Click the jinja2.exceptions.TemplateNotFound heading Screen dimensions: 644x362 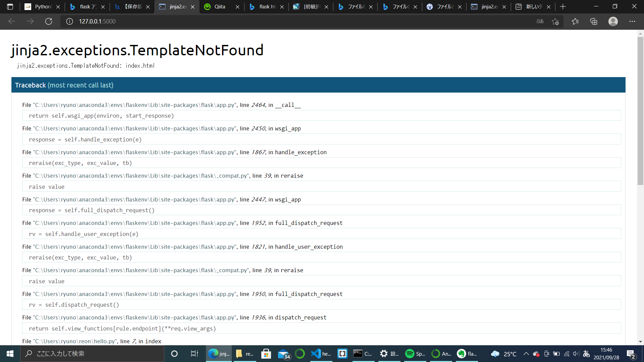click(137, 50)
